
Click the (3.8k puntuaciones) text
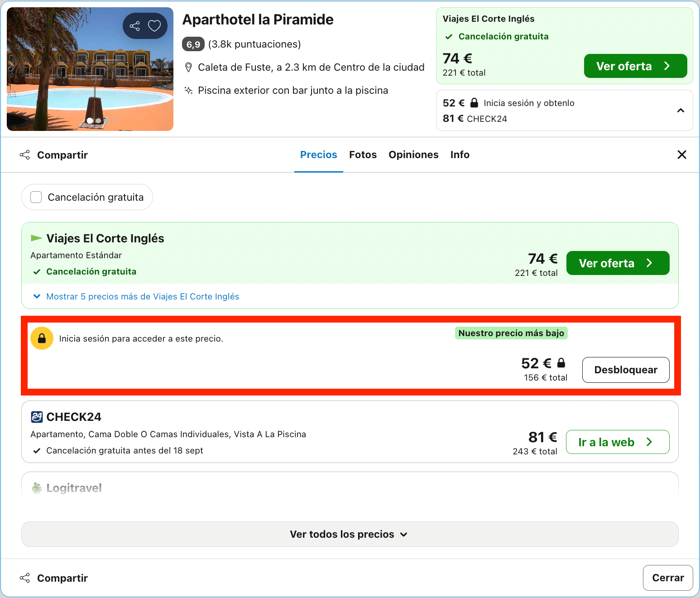[x=254, y=44]
